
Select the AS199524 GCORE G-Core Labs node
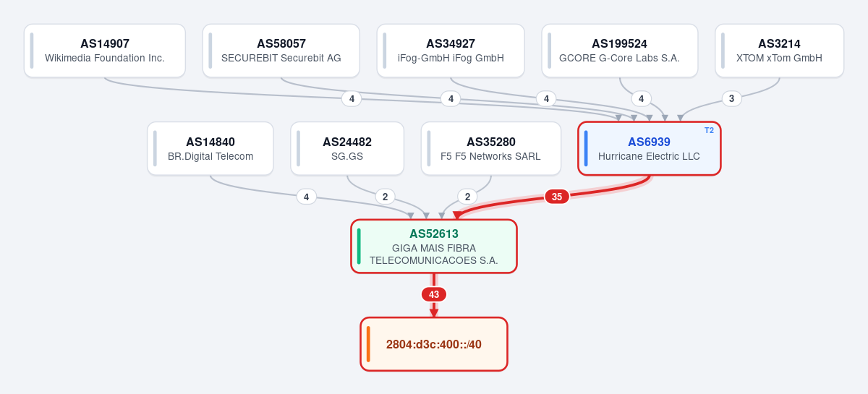pyautogui.click(x=620, y=51)
